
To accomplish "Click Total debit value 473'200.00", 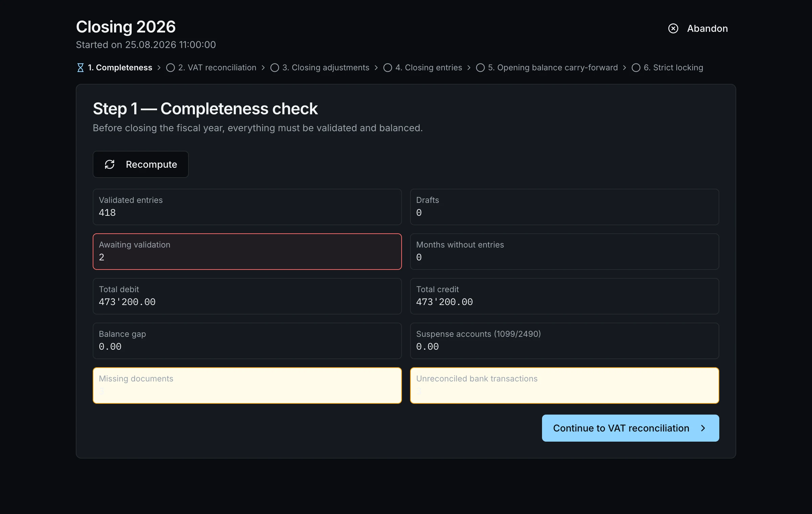I will point(127,302).
